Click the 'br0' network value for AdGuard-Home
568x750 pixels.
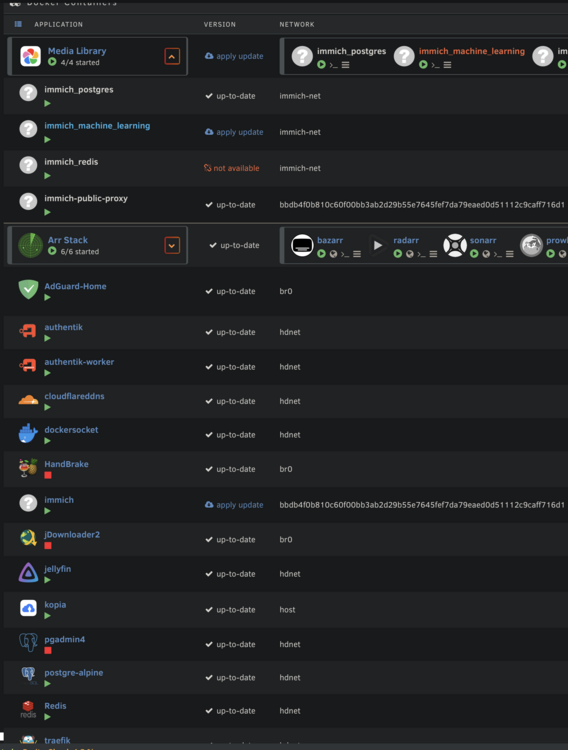pyautogui.click(x=286, y=291)
